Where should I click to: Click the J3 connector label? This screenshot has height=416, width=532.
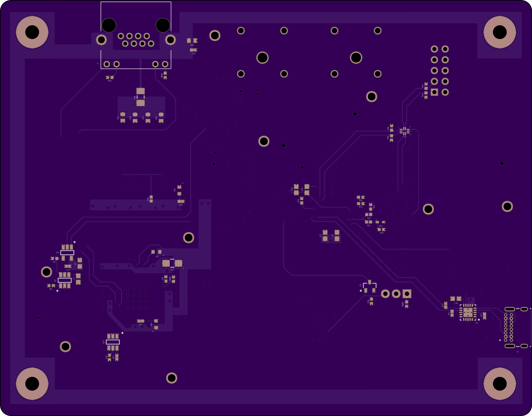[x=518, y=352]
